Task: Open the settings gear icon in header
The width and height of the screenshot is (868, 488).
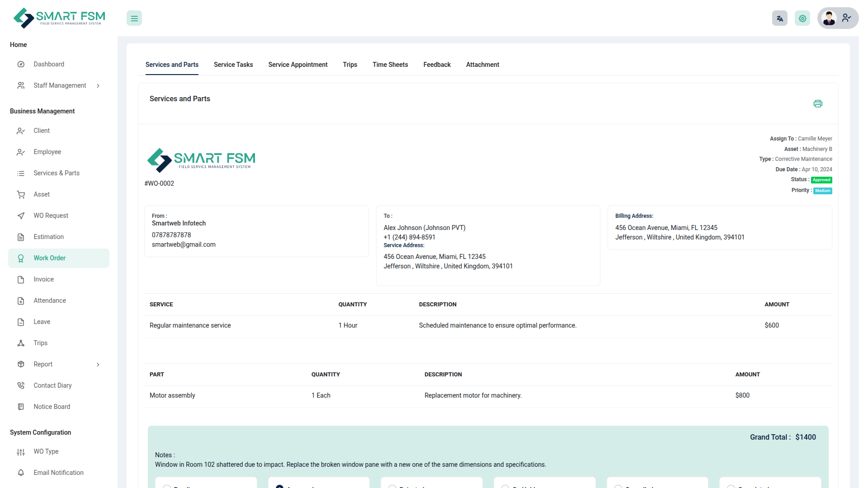Action: (802, 19)
